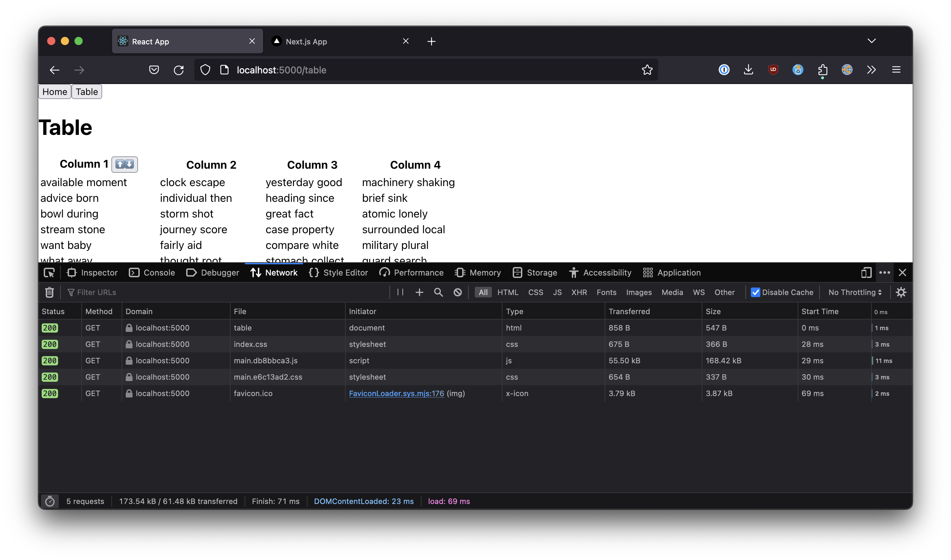Close the developer tools panel
The height and width of the screenshot is (560, 951).
pos(902,272)
